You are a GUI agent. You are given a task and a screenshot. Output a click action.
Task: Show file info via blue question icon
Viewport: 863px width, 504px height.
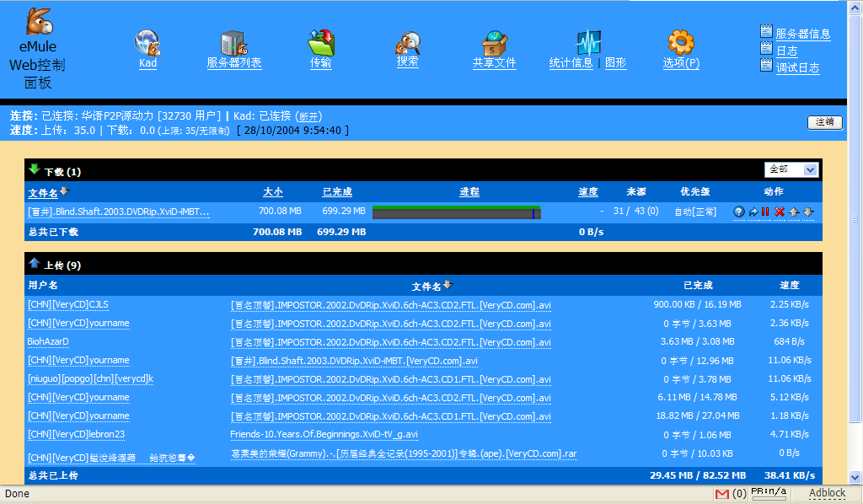[739, 212]
